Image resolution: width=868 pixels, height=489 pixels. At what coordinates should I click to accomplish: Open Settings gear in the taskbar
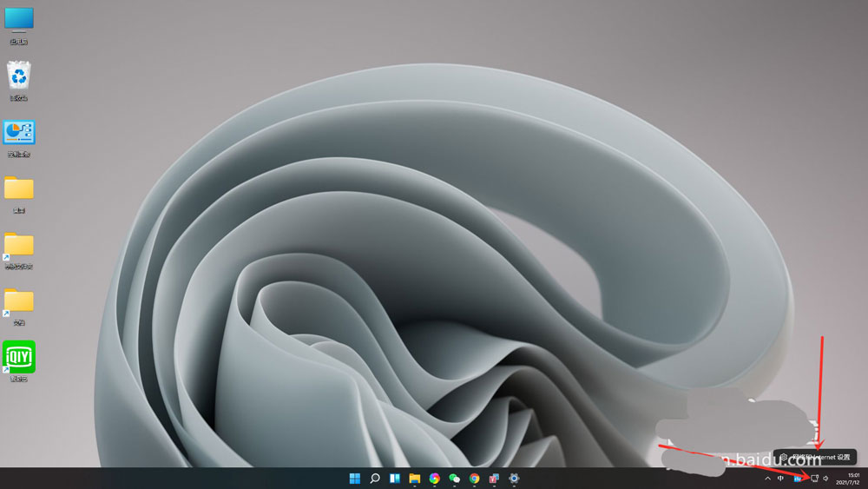(x=514, y=478)
